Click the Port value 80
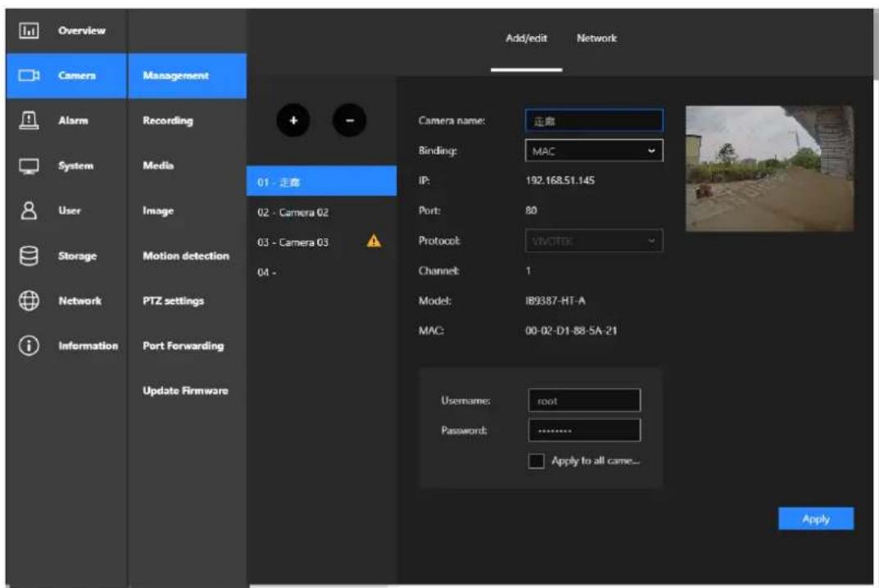 (x=531, y=210)
